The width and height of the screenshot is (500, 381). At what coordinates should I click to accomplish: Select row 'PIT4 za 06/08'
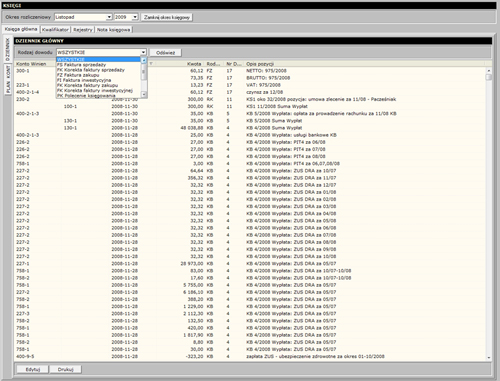250,142
